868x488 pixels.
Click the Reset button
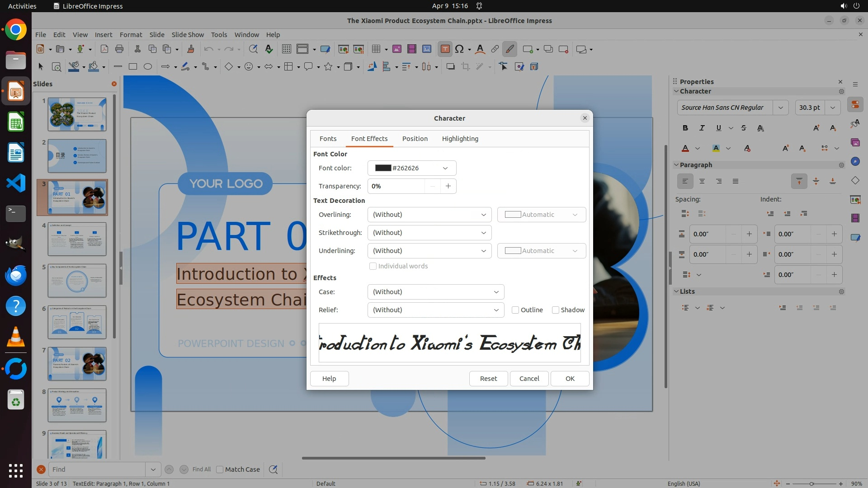click(488, 379)
